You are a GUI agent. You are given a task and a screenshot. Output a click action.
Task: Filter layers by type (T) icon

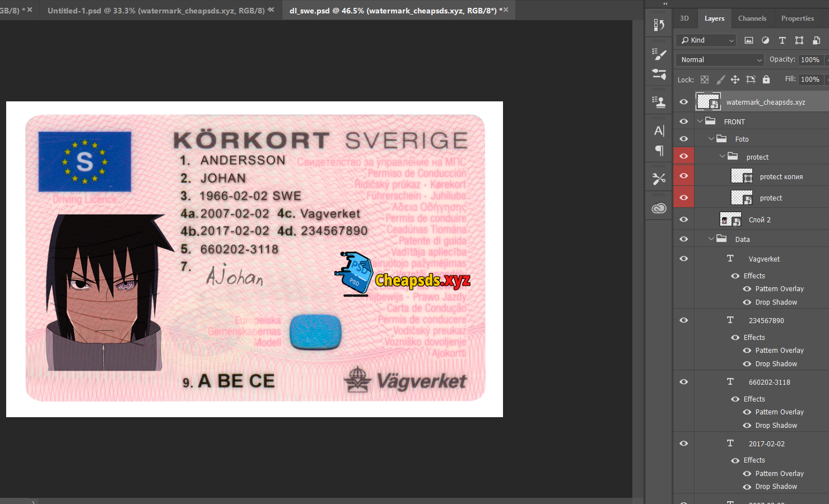tap(783, 40)
